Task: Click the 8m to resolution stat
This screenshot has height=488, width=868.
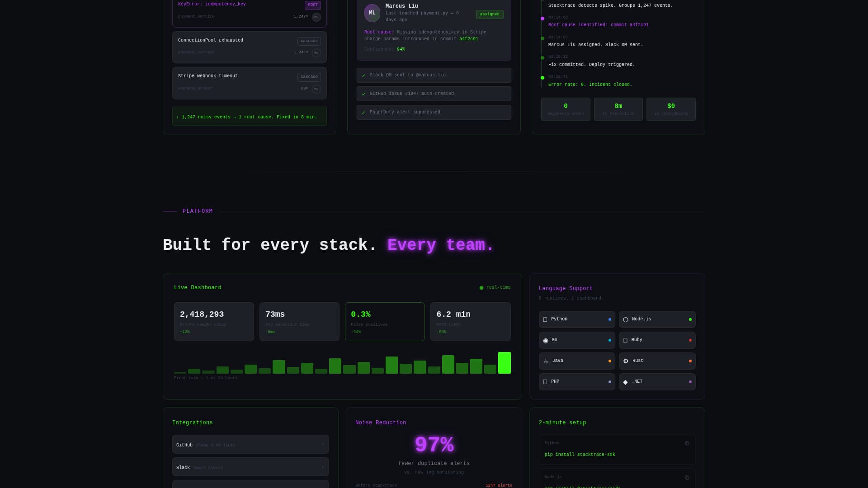Action: click(x=618, y=109)
